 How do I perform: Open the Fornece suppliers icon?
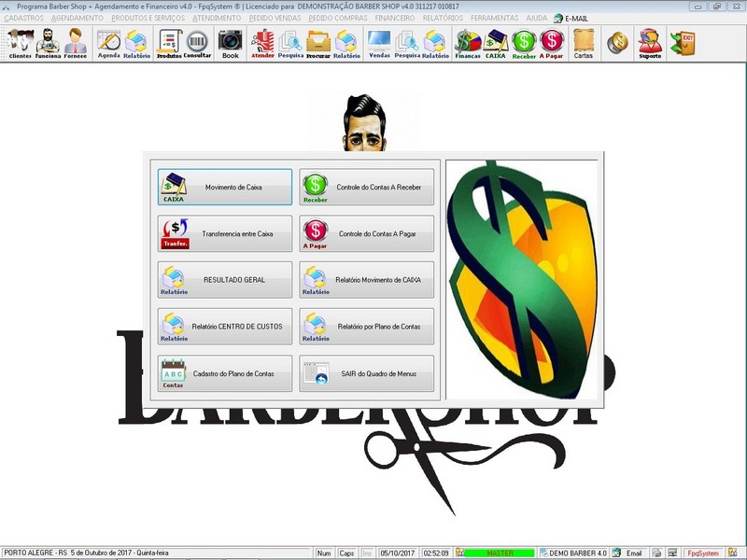click(x=76, y=44)
